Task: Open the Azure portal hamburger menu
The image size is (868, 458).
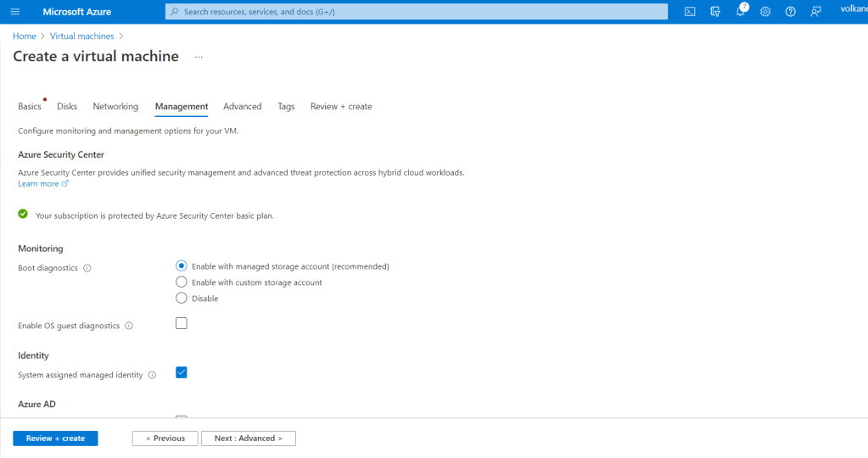Action: (14, 11)
